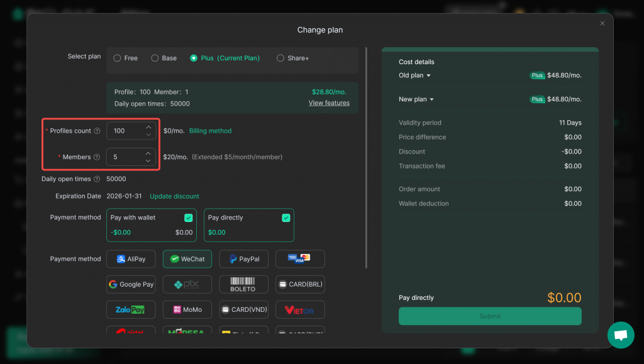
Task: Pick Google Pay for payment
Action: point(131,284)
